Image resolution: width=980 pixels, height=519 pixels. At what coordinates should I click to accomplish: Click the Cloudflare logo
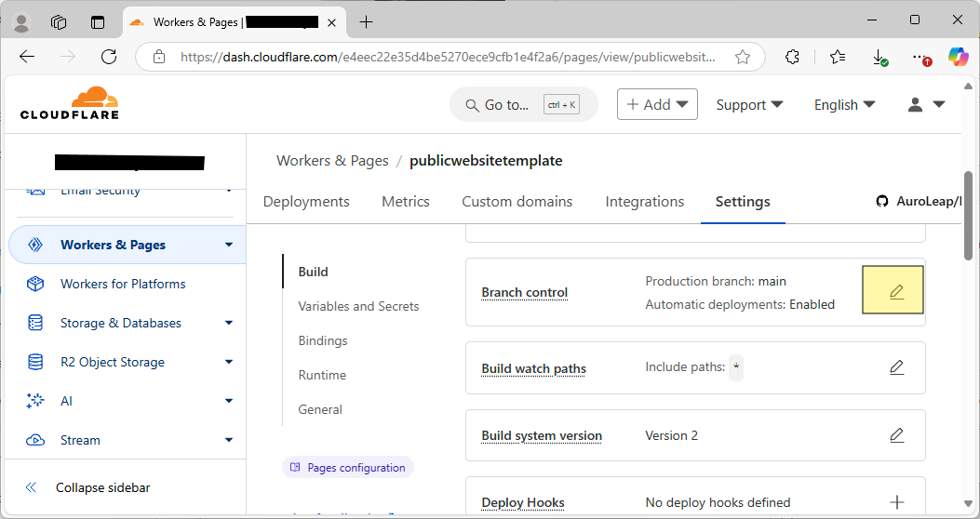click(x=70, y=103)
